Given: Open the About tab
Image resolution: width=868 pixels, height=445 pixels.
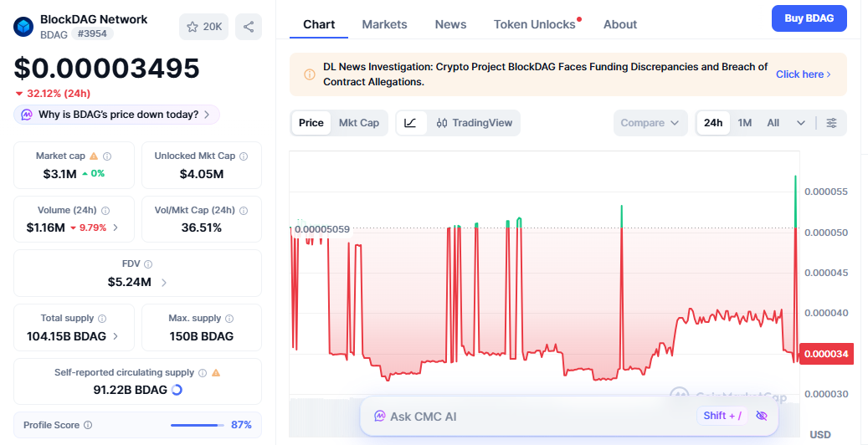Looking at the screenshot, I should click(x=620, y=24).
